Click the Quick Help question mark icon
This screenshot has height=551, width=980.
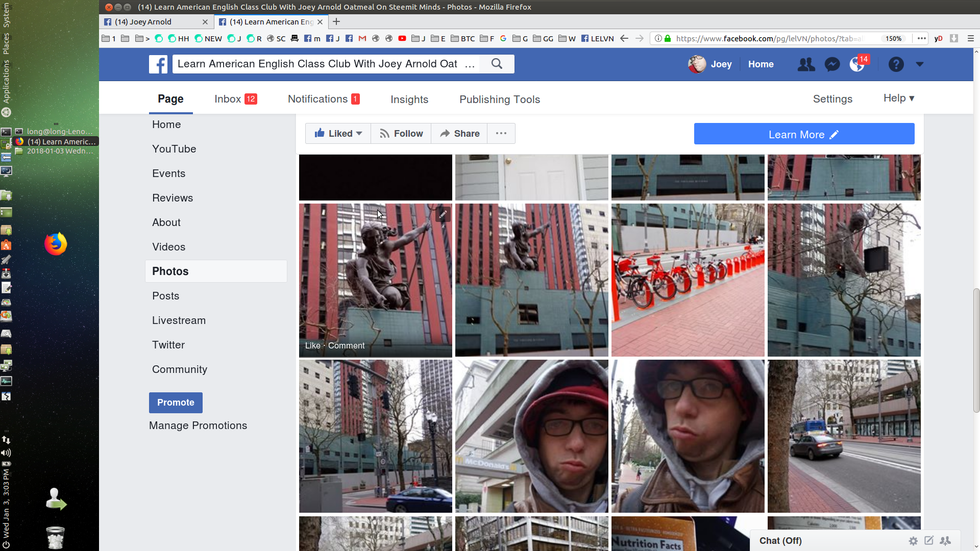pyautogui.click(x=896, y=64)
